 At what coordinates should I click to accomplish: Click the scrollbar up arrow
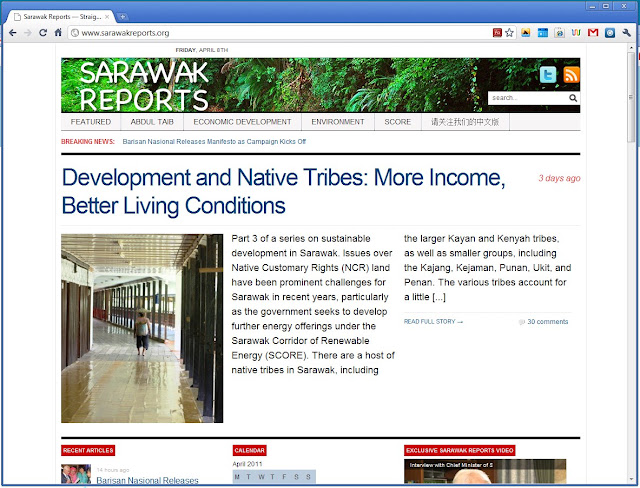tap(631, 48)
